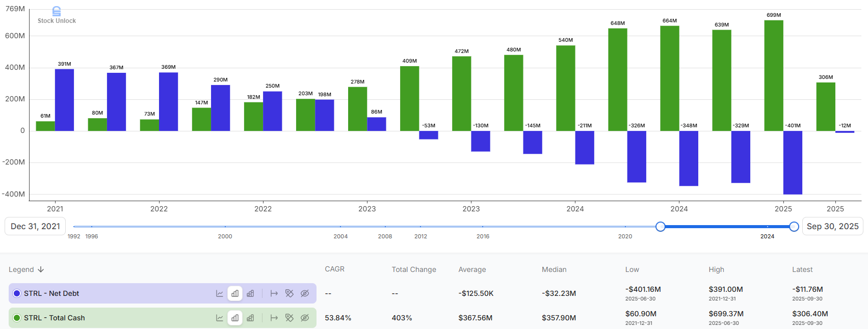868x329 pixels.
Task: Select bar chart icon for Net Debt
Action: pos(235,293)
